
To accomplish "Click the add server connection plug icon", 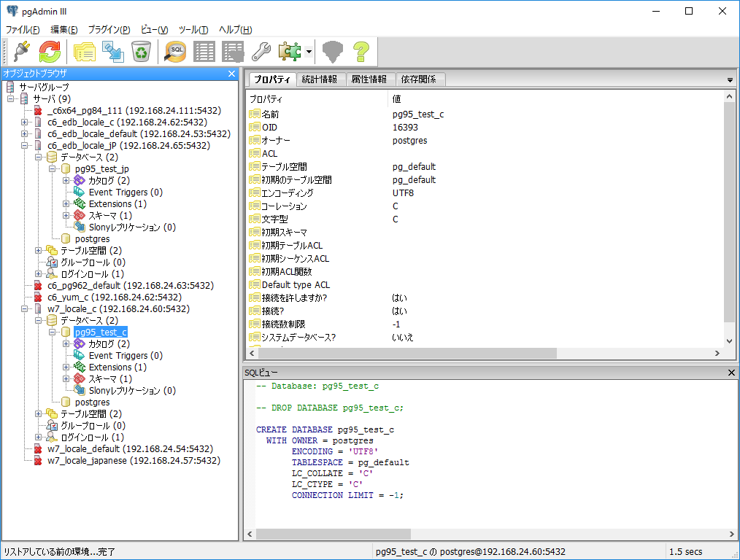I will tap(20, 51).
